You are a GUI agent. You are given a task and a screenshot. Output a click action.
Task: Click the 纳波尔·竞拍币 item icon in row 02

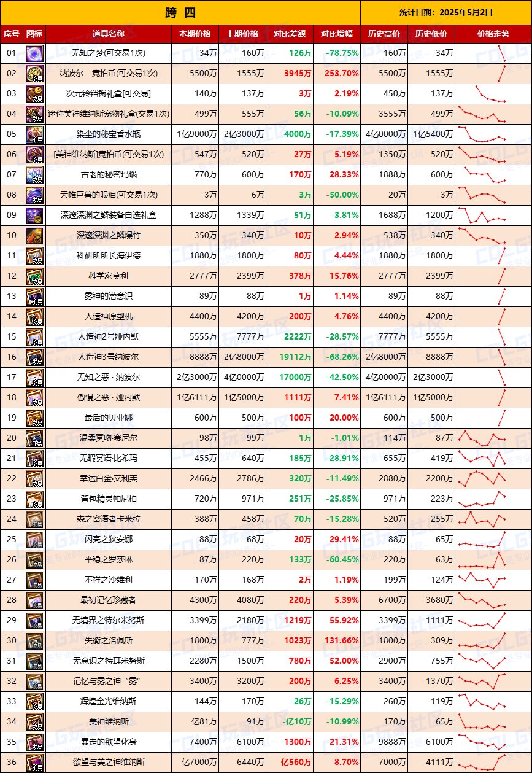tap(34, 73)
